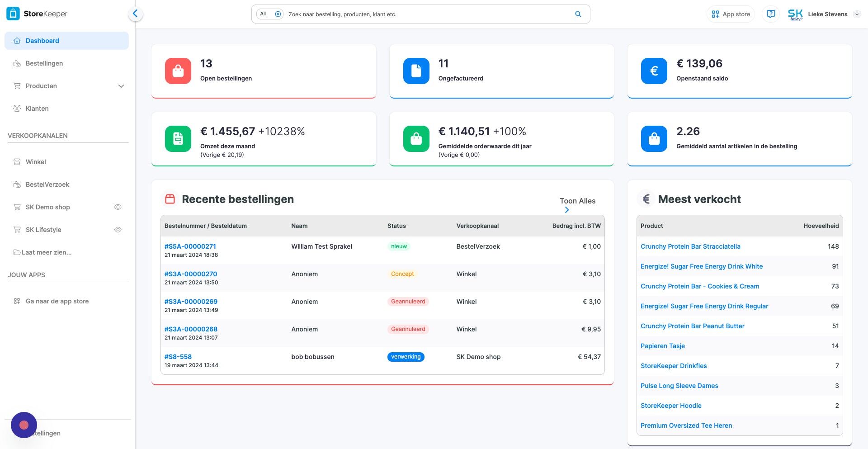868x449 pixels.
Task: Open SK Lifestyle channel
Action: coord(43,230)
